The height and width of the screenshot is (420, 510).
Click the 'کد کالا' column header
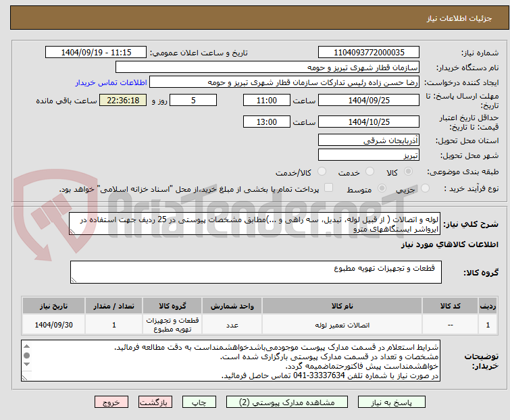[x=450, y=306]
